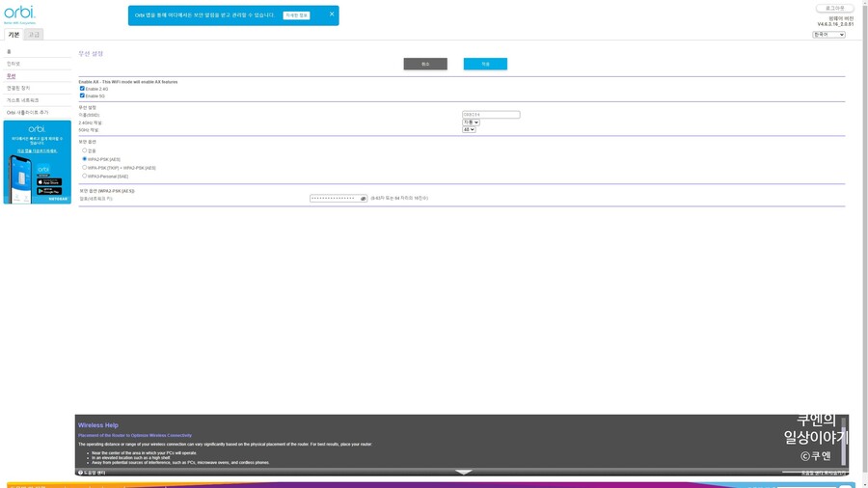
Task: Uncheck the Enable 2.4G checkbox
Action: pos(82,89)
